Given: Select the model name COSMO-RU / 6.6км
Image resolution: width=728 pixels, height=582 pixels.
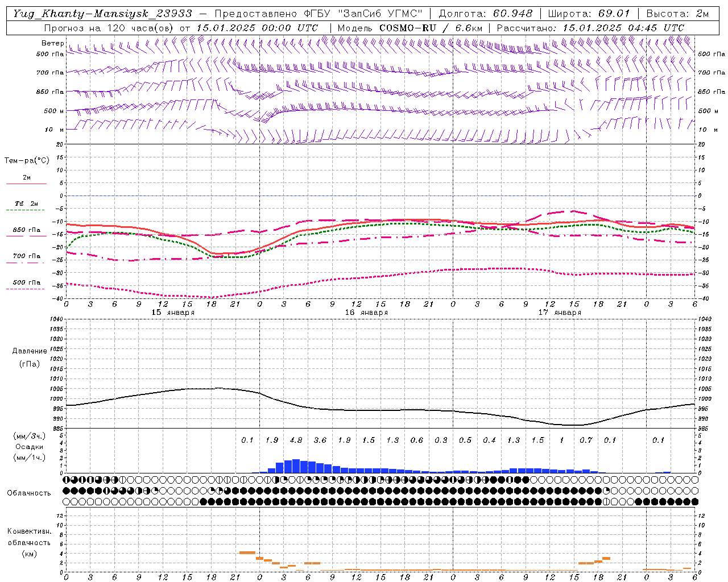Looking at the screenshot, I should (x=431, y=28).
